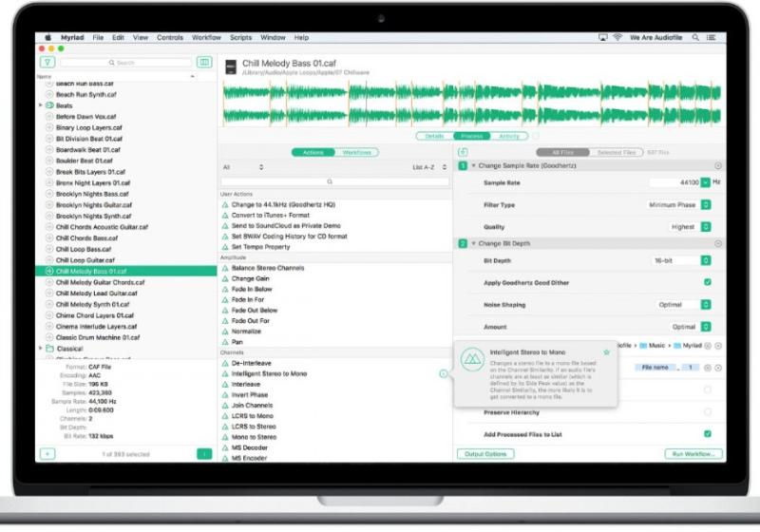Click the favorite star in Intelligent Stereo to Mono popup
The height and width of the screenshot is (532, 760).
[x=606, y=351]
